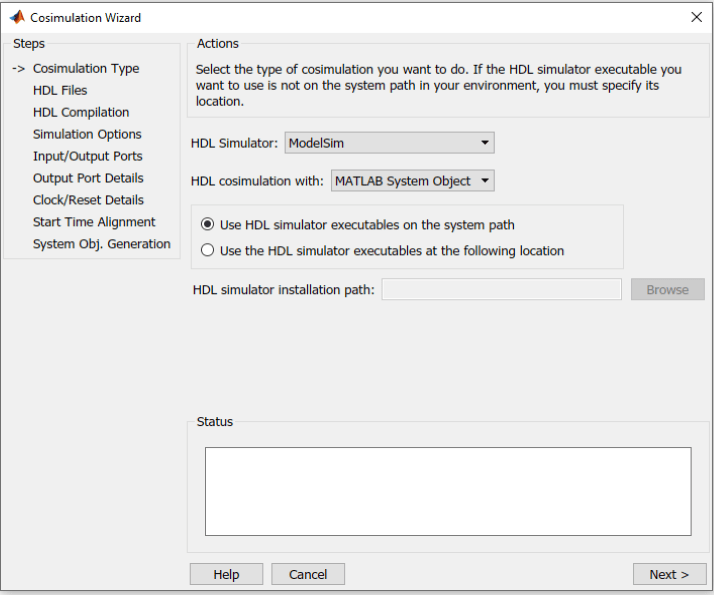The height and width of the screenshot is (595, 714).
Task: Click inside the Status text area
Action: (447, 491)
